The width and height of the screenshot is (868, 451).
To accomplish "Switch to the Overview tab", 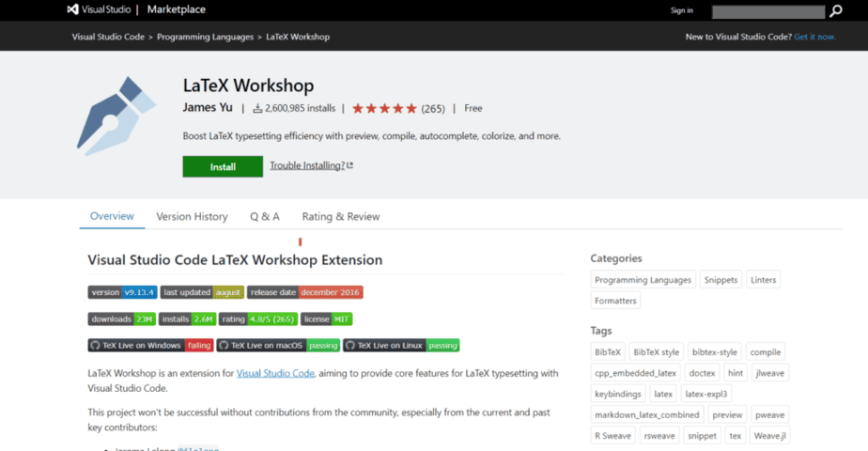I will tap(112, 216).
